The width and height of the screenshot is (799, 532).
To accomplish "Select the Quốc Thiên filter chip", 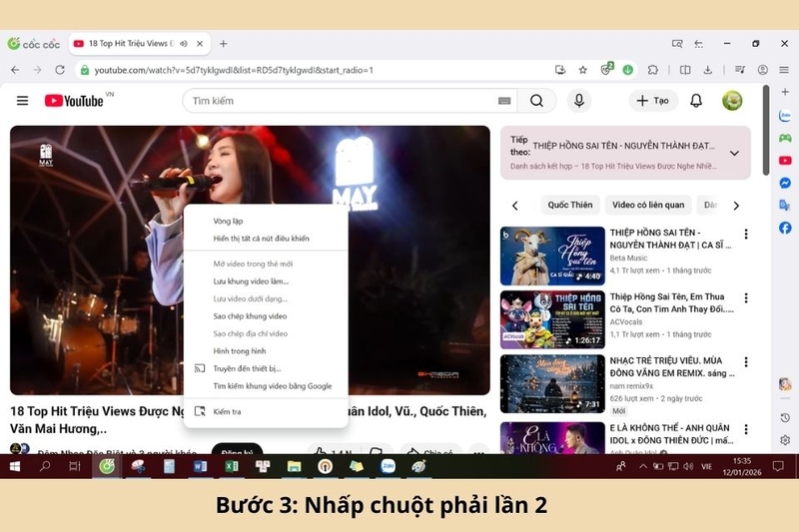I will point(570,205).
